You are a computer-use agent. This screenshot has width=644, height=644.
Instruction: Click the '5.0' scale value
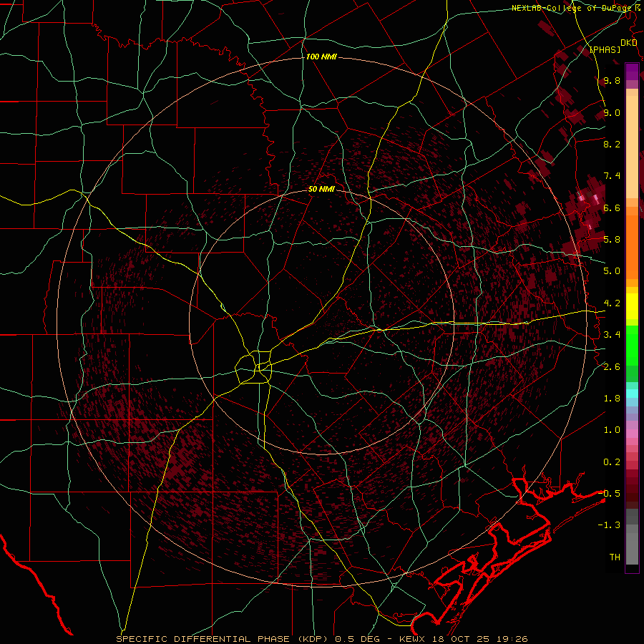[x=612, y=271]
